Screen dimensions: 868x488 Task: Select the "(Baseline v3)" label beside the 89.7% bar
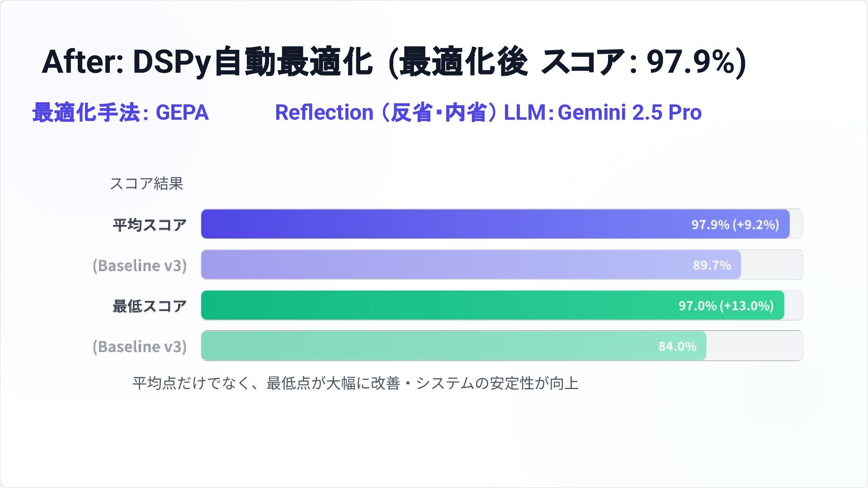point(140,265)
